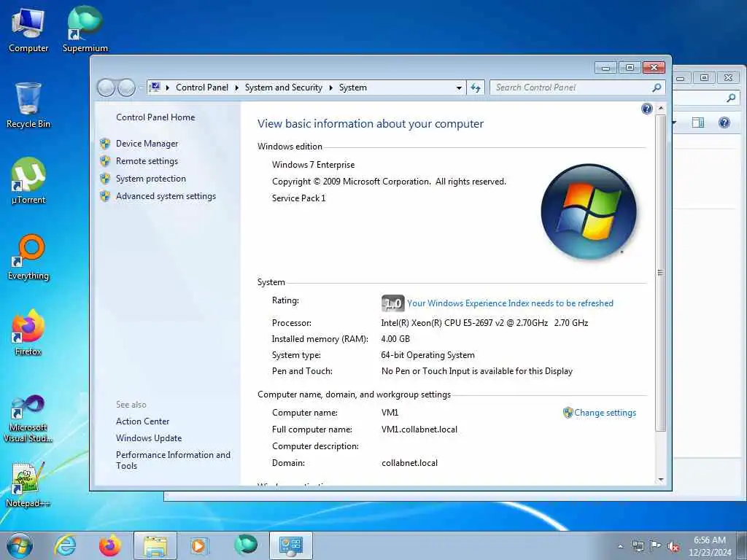The image size is (747, 560).
Task: Select the Firefox desktop shortcut
Action: 28,332
